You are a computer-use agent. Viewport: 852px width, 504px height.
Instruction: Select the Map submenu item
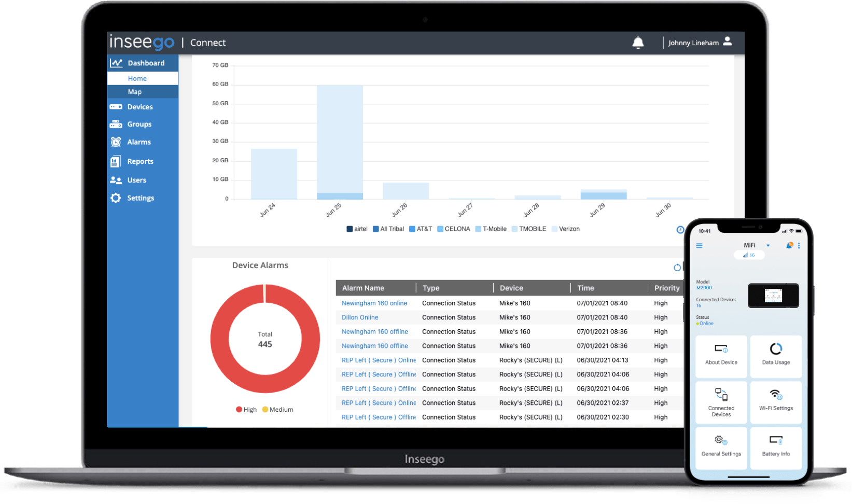135,92
